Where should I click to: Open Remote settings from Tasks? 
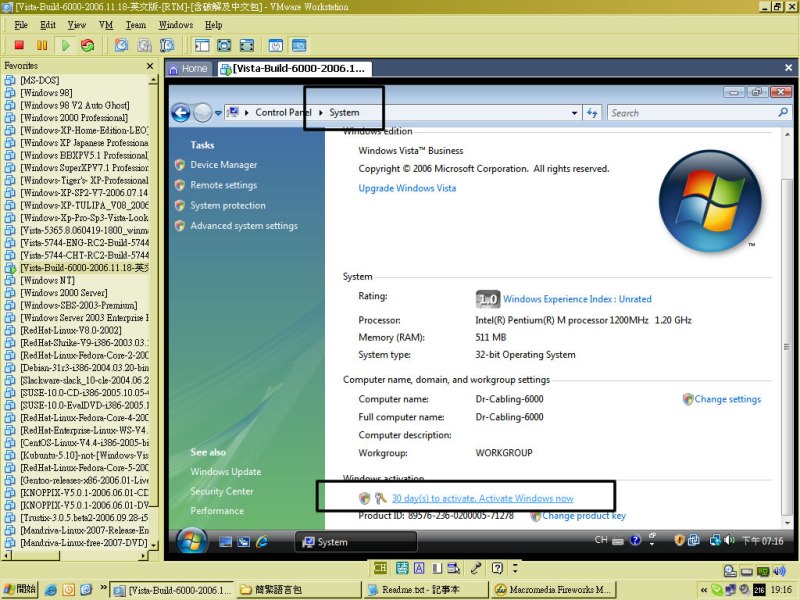coord(223,185)
